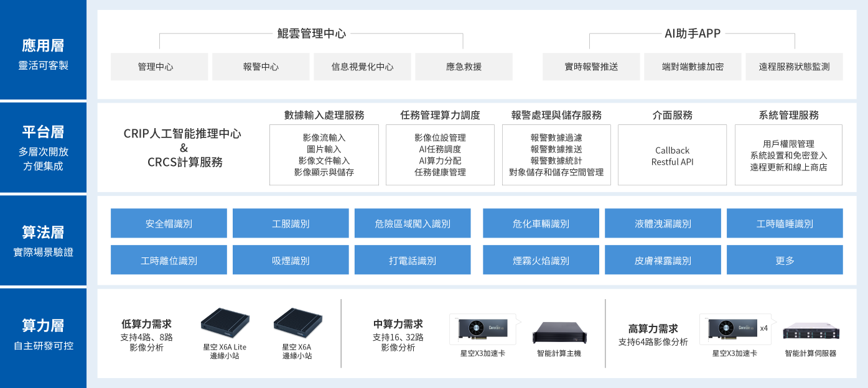
Task: Click the 任務管理算力調度 heading
Action: pyautogui.click(x=441, y=115)
